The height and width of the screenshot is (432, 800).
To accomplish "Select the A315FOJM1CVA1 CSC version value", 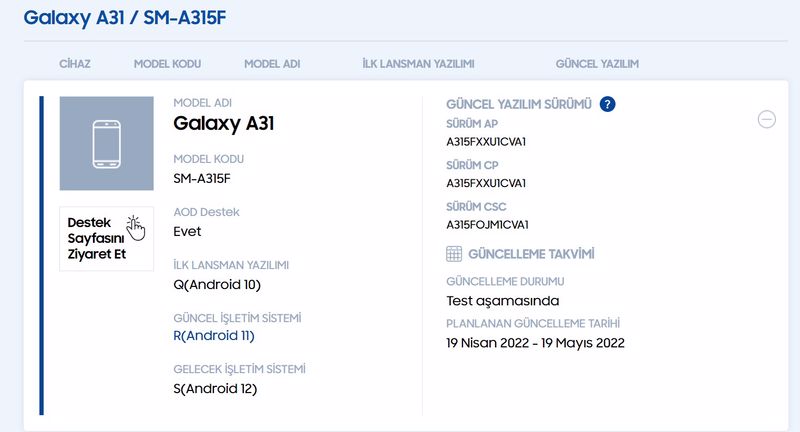I will coord(487,224).
